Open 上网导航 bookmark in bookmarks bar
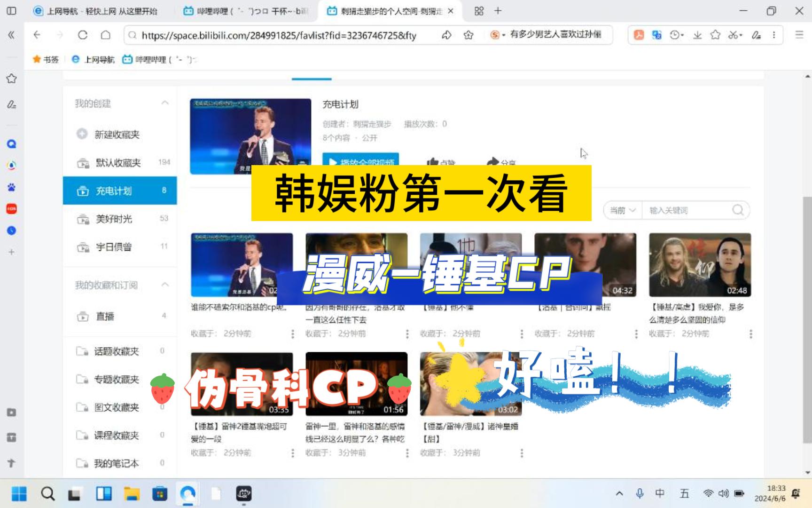Image resolution: width=812 pixels, height=508 pixels. pos(93,59)
